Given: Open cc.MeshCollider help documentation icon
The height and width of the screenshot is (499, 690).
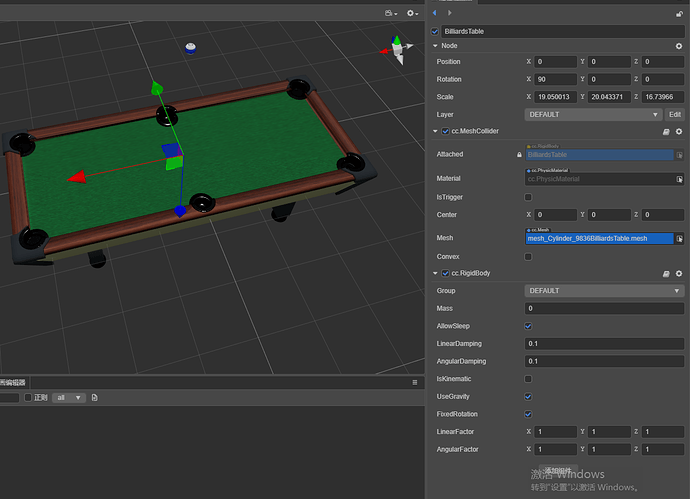Looking at the screenshot, I should (x=666, y=131).
